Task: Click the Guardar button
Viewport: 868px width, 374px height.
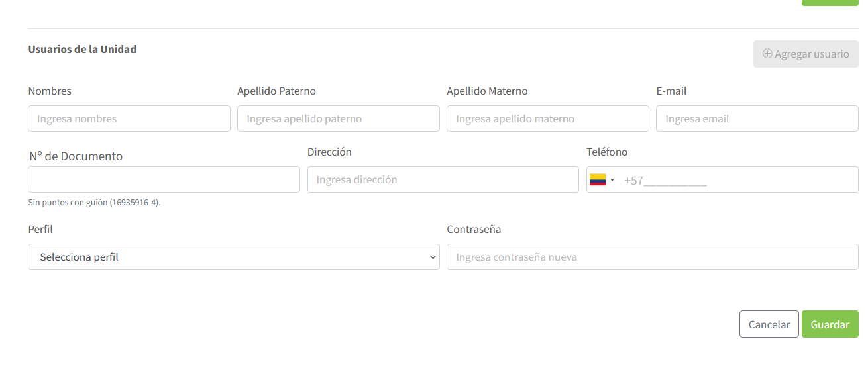Action: pos(830,324)
